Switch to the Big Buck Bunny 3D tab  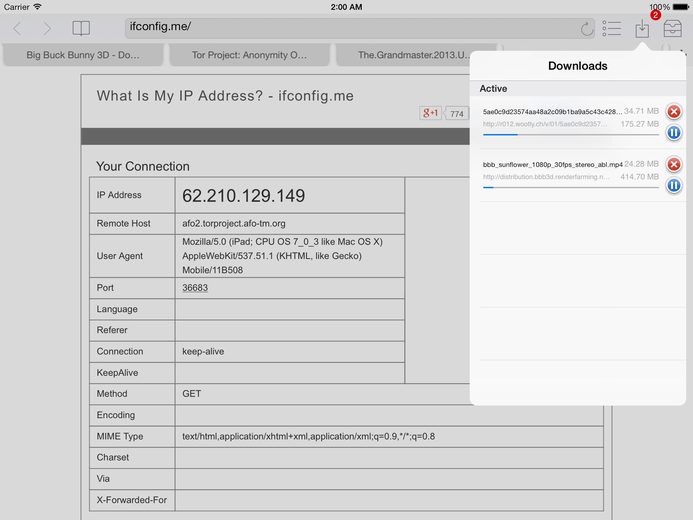coord(83,55)
